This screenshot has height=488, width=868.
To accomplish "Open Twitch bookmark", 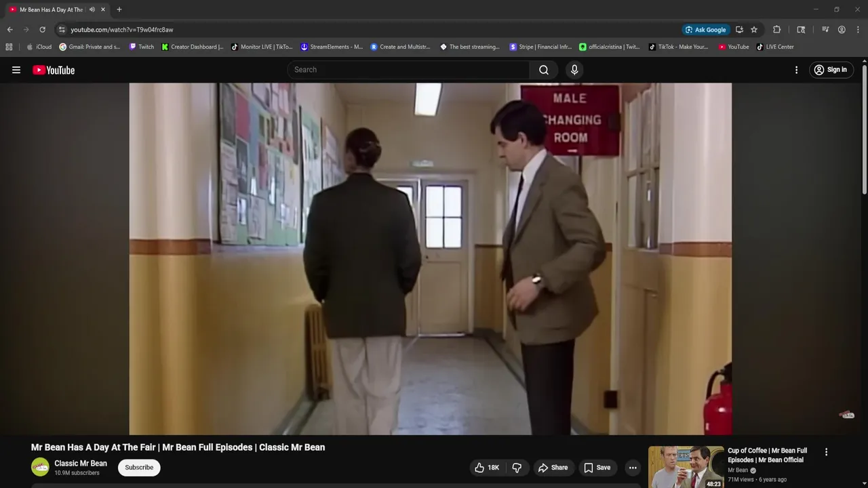I will [142, 47].
